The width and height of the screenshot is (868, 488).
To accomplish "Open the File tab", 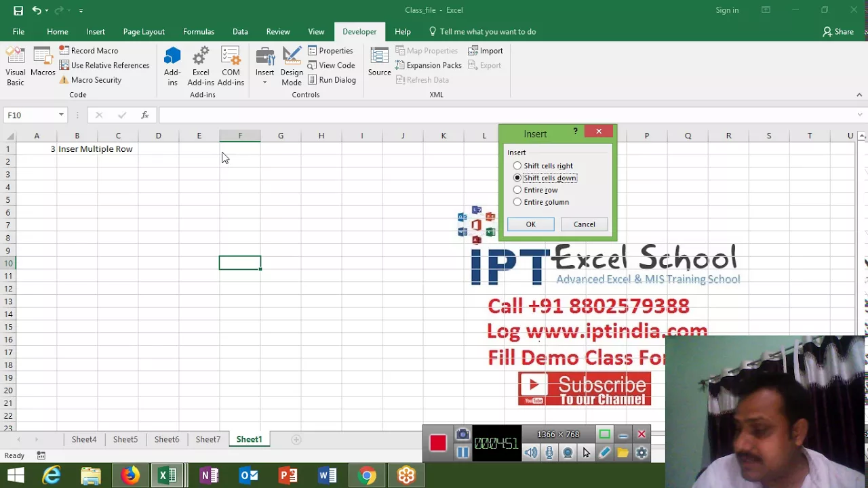I will coord(18,32).
